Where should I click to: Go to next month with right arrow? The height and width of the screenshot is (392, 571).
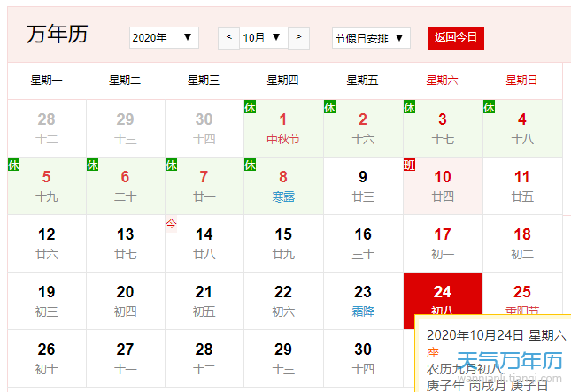[x=298, y=38]
